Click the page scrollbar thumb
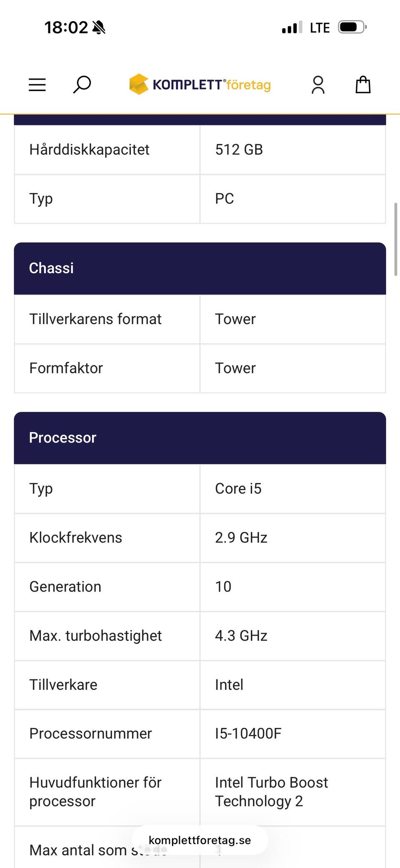Image resolution: width=400 pixels, height=868 pixels. coord(395,239)
